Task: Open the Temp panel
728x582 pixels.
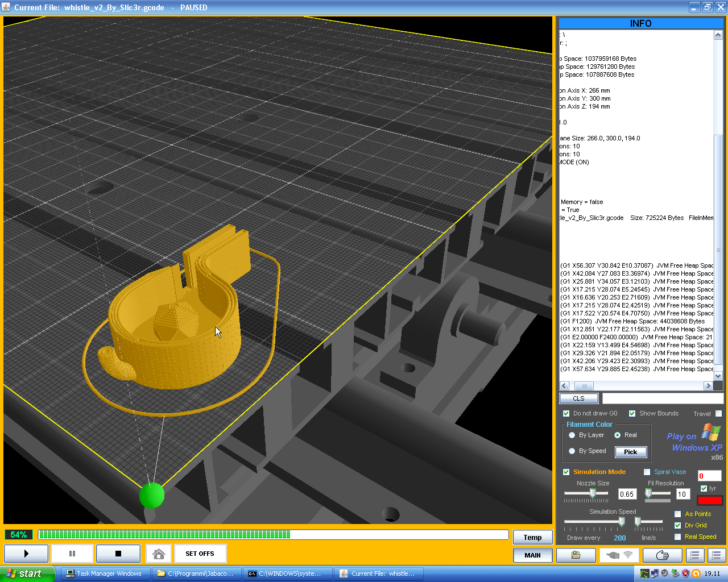Action: click(x=532, y=538)
